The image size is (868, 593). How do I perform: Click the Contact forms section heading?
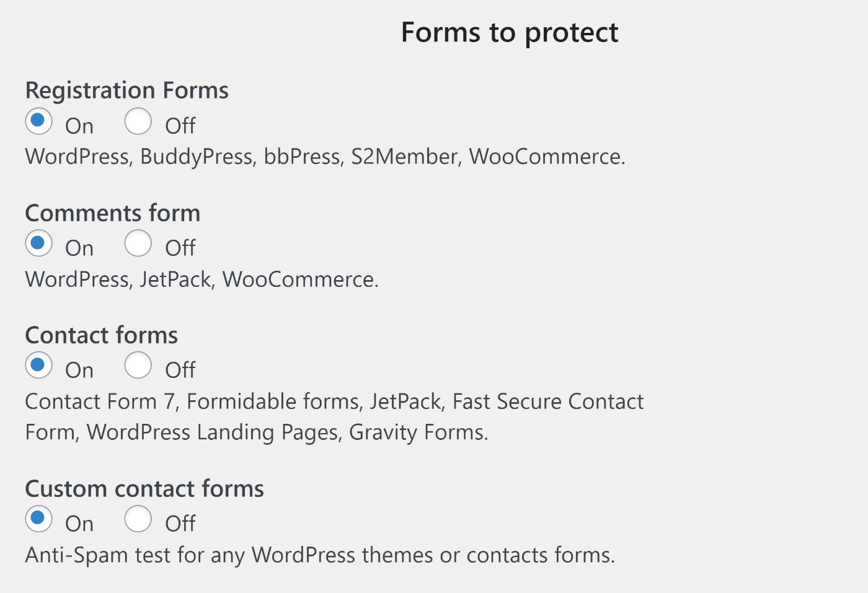point(101,335)
